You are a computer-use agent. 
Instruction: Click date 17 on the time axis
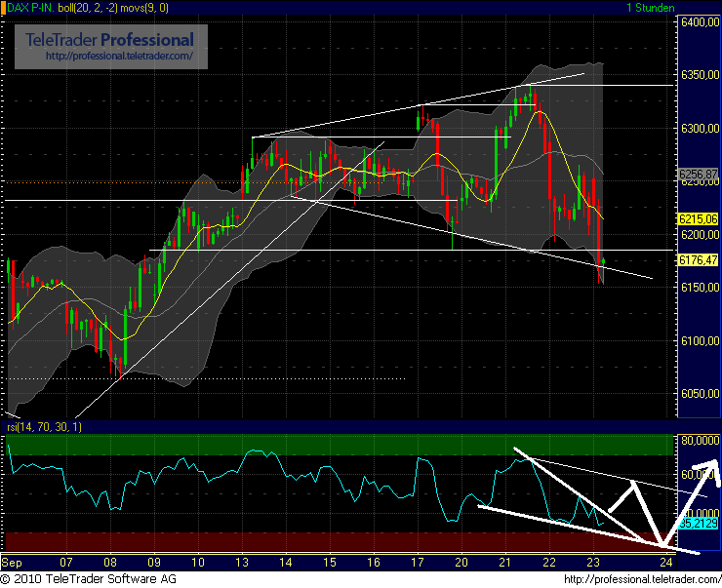(x=418, y=563)
